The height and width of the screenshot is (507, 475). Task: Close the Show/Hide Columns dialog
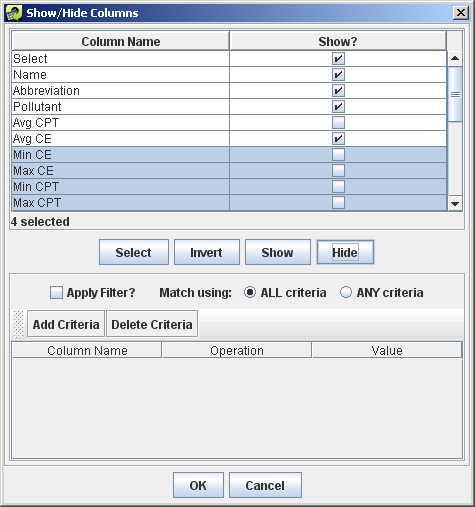461,13
